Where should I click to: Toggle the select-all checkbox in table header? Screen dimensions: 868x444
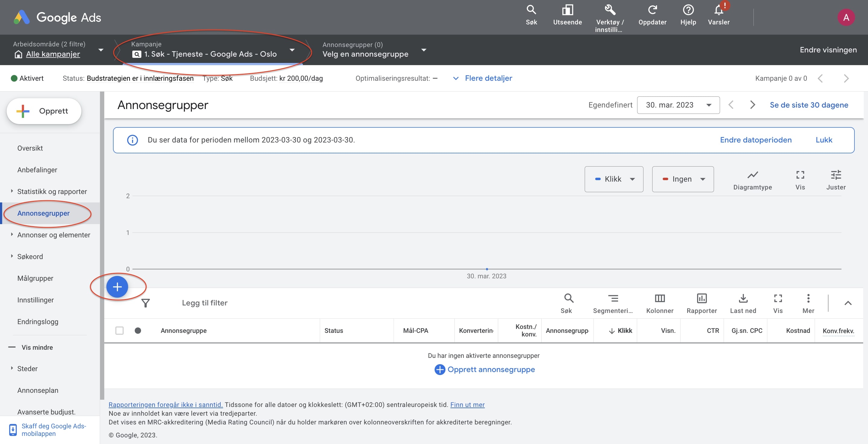(119, 330)
